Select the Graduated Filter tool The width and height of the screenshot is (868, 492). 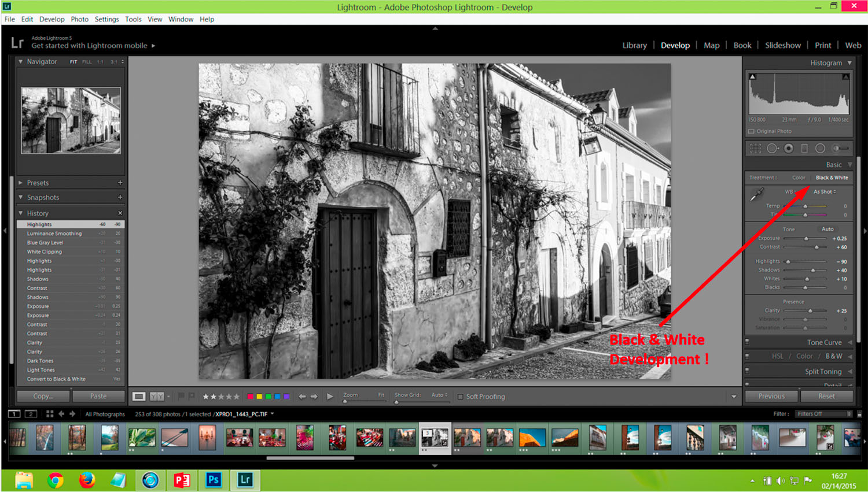[x=804, y=149]
